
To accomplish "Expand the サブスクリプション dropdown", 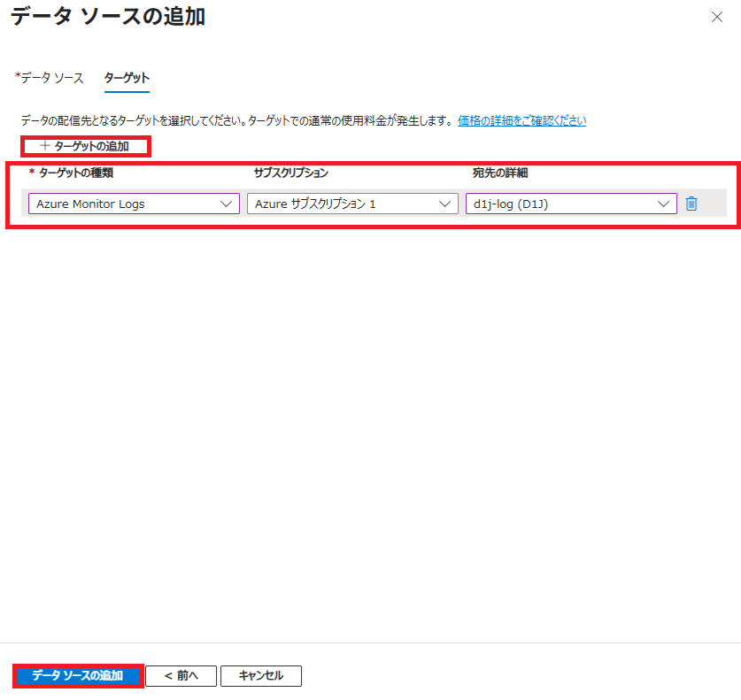I will click(x=351, y=204).
